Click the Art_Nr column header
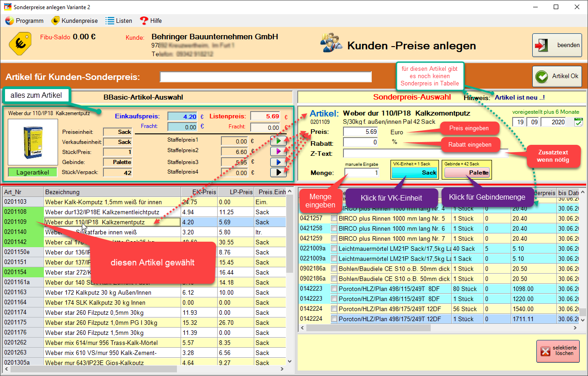Image resolution: width=588 pixels, height=376 pixels. pos(23,192)
